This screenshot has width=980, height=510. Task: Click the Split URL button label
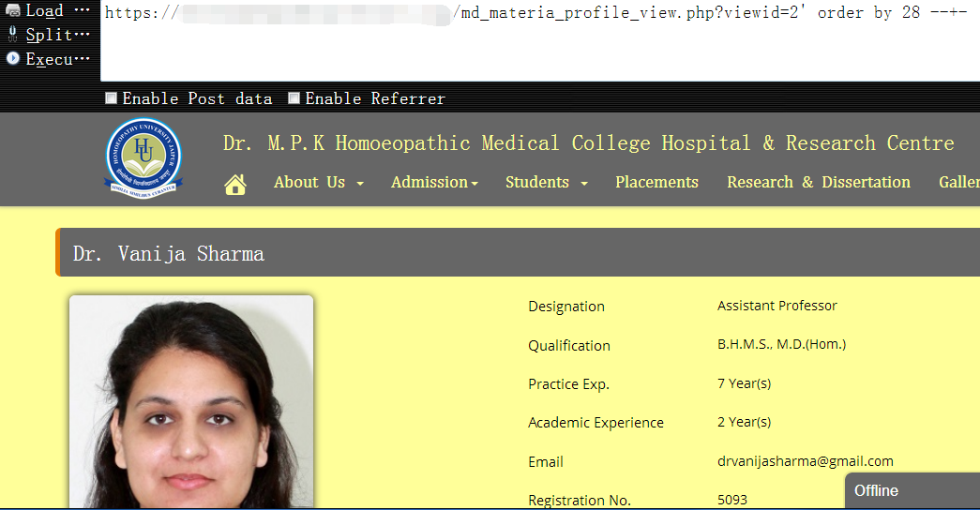[57, 35]
